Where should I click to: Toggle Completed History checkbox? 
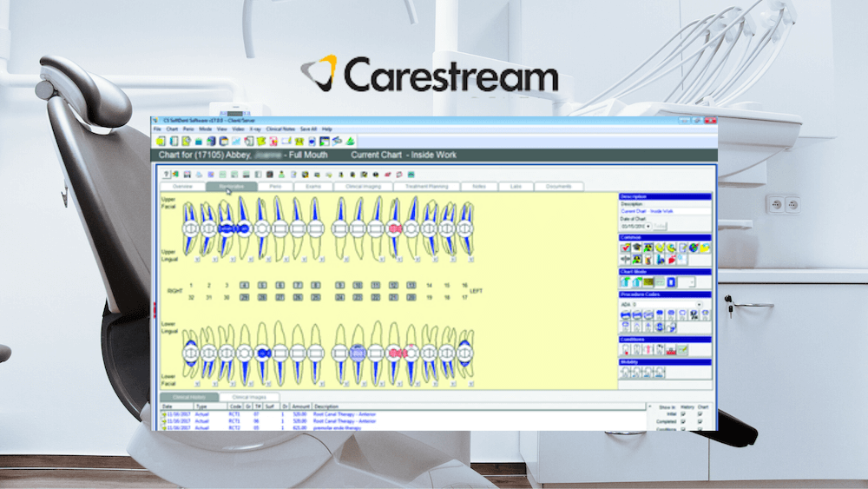pos(683,421)
